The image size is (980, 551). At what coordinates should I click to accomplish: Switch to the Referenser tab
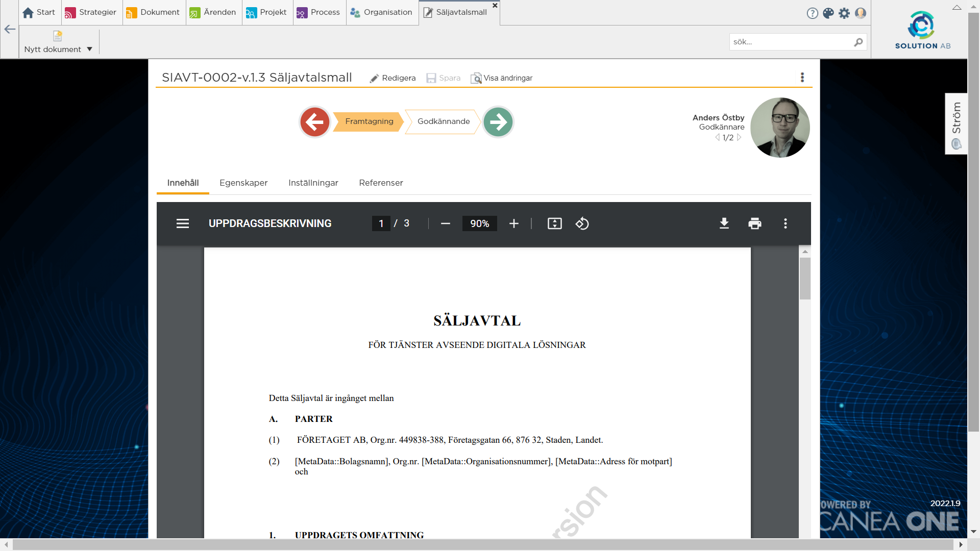tap(381, 183)
